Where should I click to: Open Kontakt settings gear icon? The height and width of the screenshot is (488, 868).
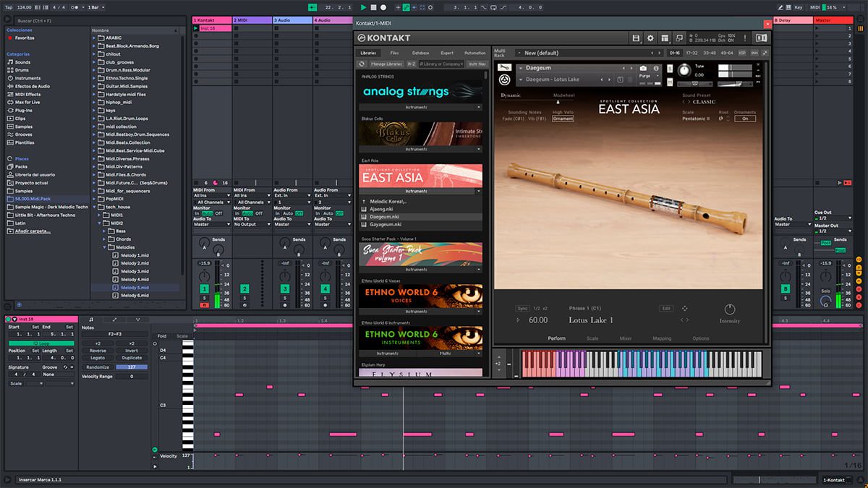650,38
